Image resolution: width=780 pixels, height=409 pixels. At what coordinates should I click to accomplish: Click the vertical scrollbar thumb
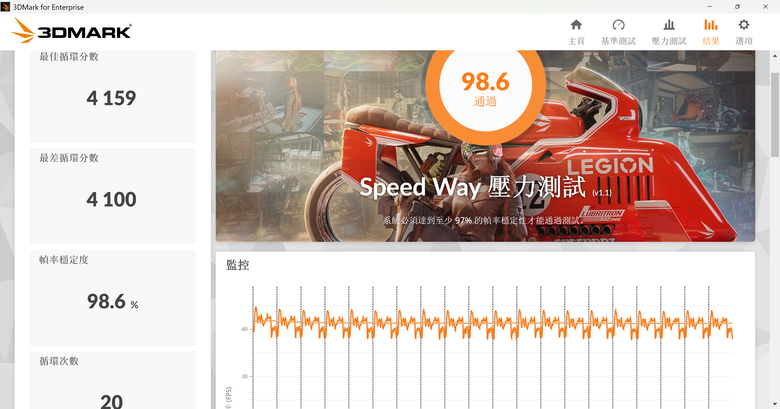point(775,115)
